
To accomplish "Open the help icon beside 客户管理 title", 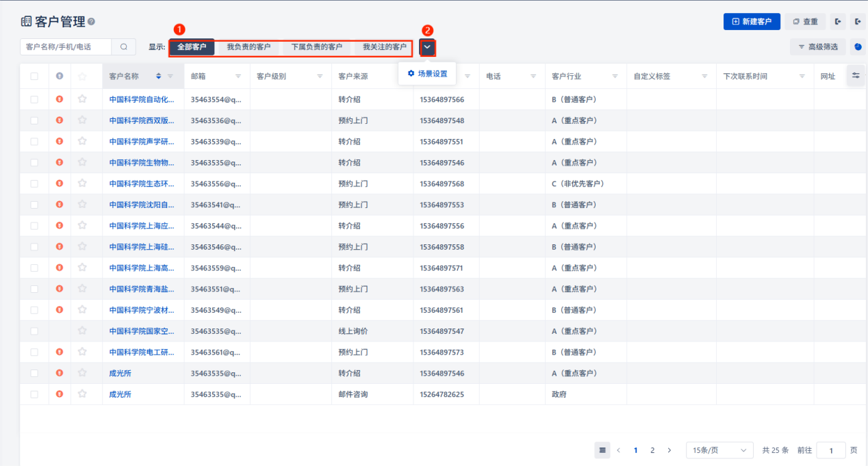I will 92,22.
